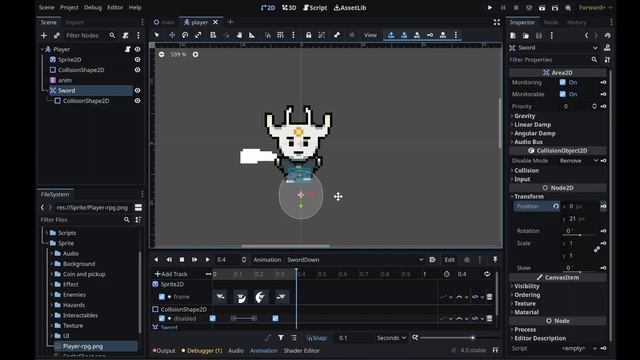
Task: Select the Move Mode tool
Action: click(x=172, y=35)
